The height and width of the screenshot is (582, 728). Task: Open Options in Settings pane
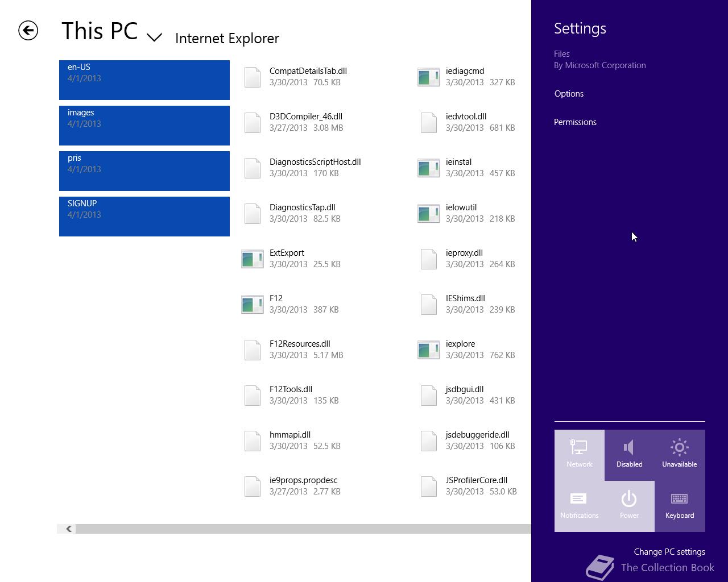[x=569, y=94]
